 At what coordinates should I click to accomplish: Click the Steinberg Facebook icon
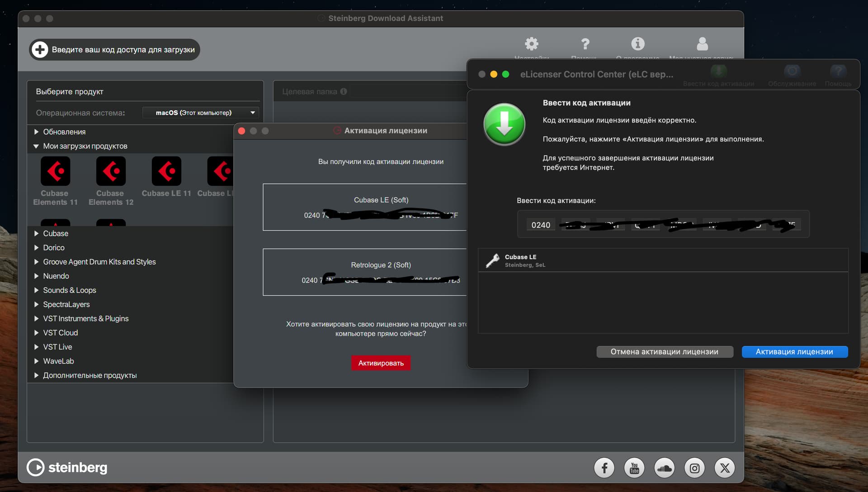coord(604,468)
